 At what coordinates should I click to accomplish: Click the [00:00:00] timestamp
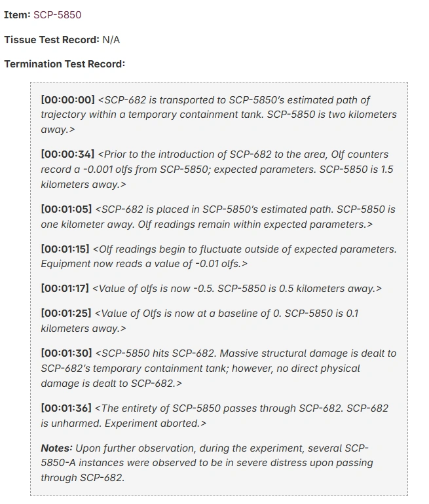tap(67, 100)
